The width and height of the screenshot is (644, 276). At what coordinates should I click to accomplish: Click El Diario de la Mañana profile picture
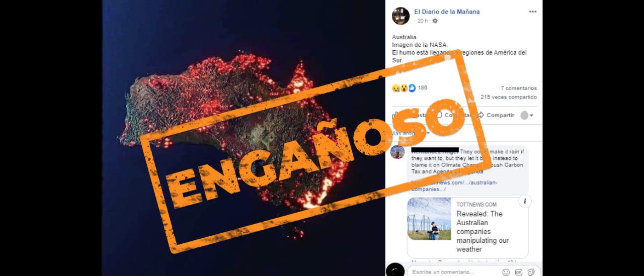[x=400, y=16]
